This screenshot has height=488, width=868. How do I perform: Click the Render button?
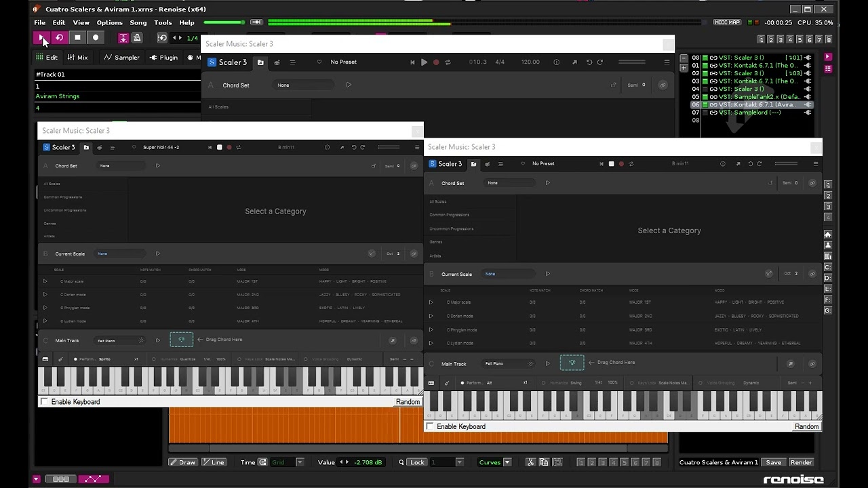point(801,462)
